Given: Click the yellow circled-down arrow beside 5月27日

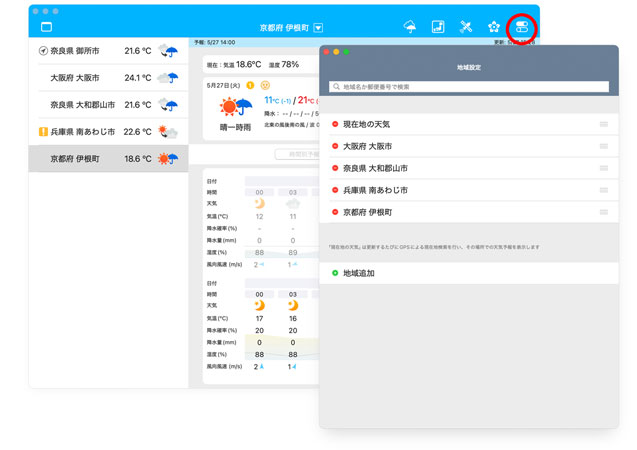Looking at the screenshot, I should (x=265, y=86).
